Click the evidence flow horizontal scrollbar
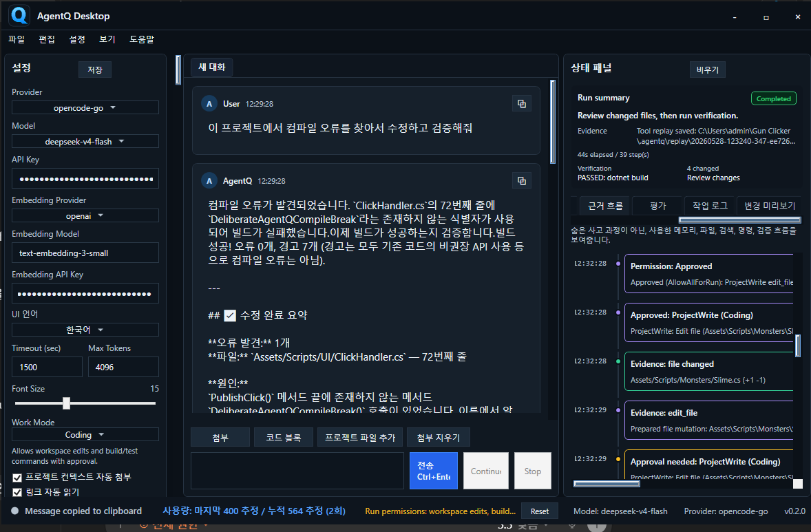Image resolution: width=811 pixels, height=532 pixels. point(607,484)
